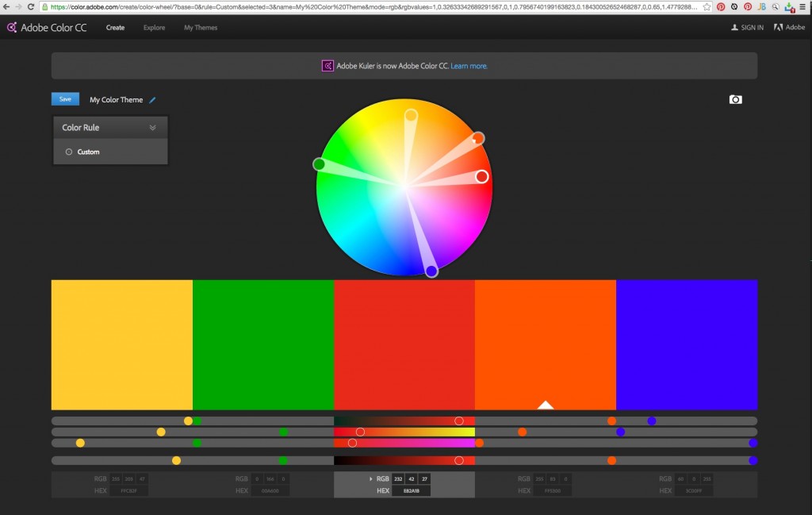Select the blue-violet color swatch
Screen dimensions: 812x515
coord(687,344)
